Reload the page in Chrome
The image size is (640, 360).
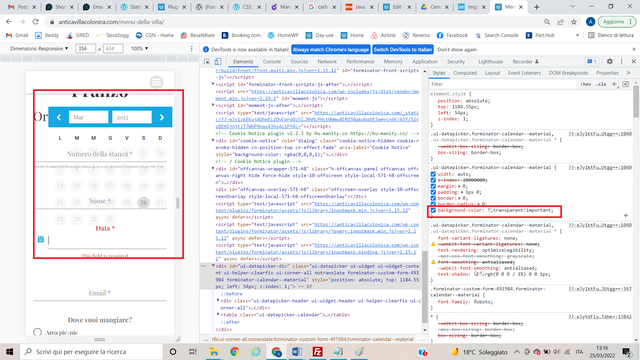[36, 22]
